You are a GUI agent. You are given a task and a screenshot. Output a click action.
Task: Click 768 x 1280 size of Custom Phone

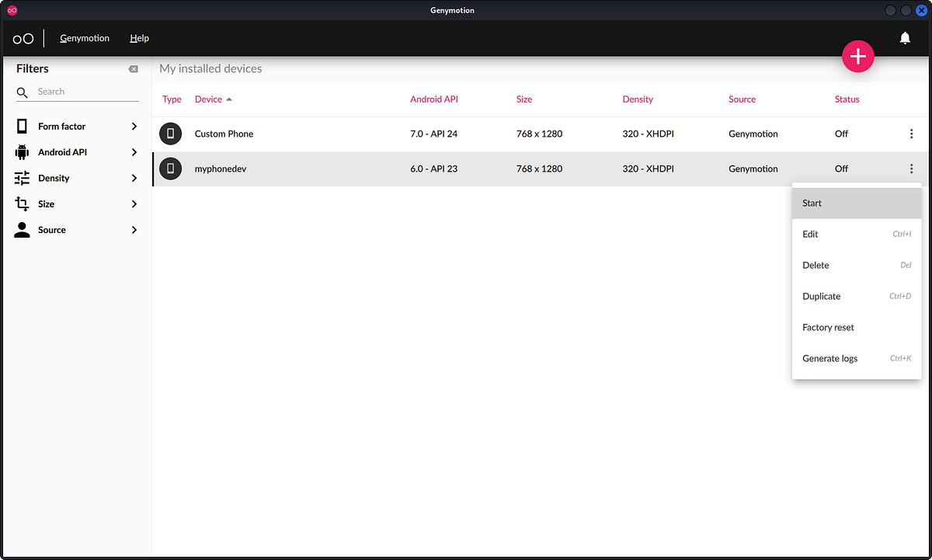(539, 134)
